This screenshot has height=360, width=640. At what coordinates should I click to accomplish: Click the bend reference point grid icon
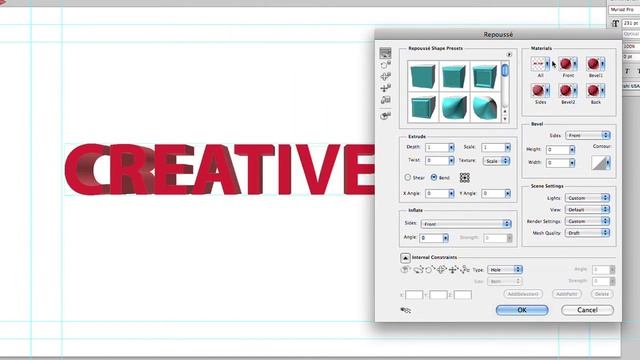tap(464, 178)
